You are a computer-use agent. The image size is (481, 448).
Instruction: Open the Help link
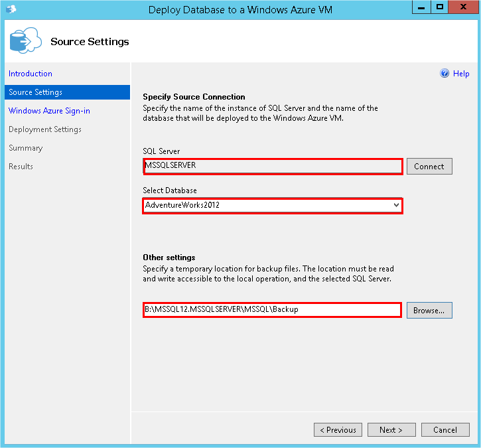pyautogui.click(x=461, y=74)
